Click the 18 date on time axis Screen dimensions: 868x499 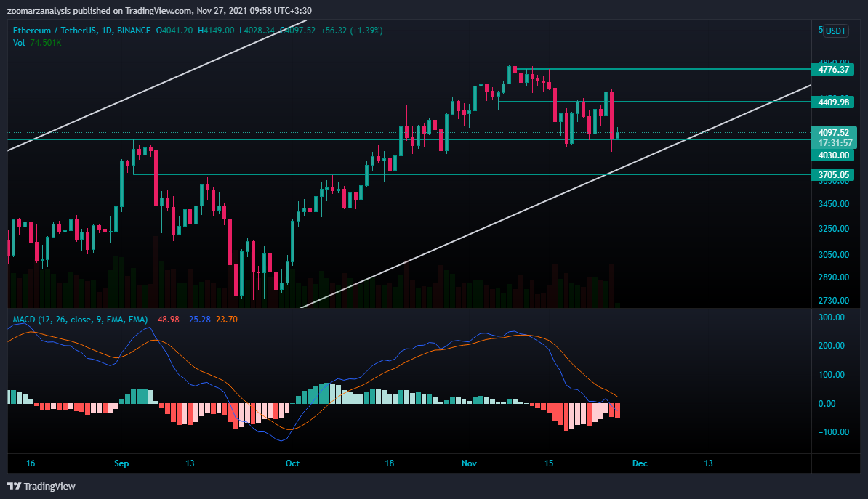click(390, 463)
